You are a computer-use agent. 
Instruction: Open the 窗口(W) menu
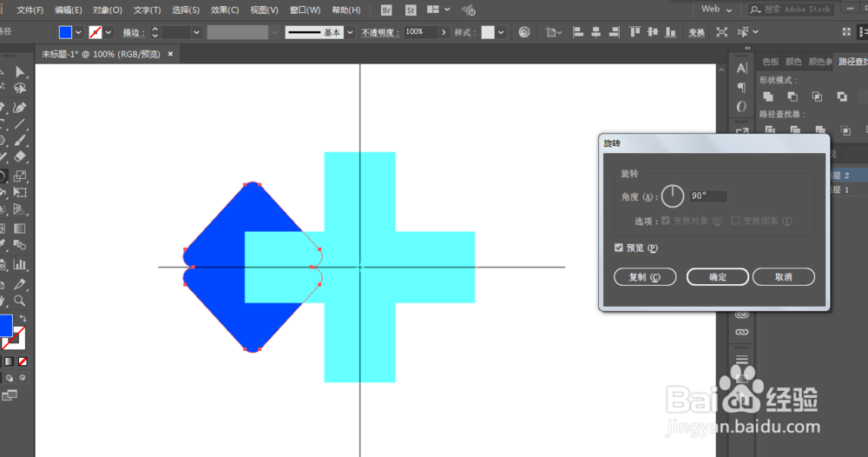[x=305, y=10]
